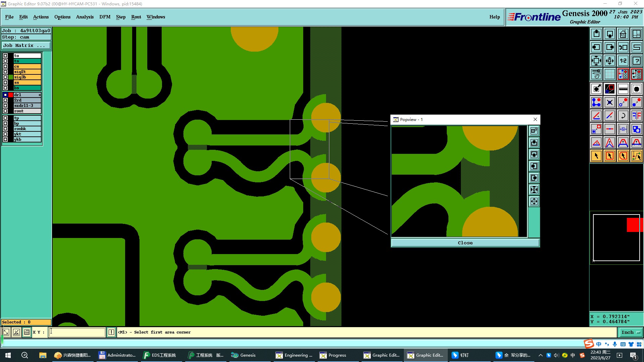The image size is (644, 362).
Task: Open the DFM menu
Action: (105, 17)
